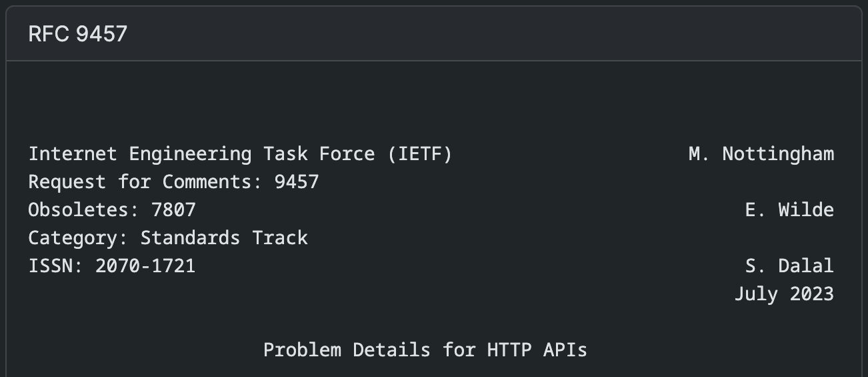Select author name M. Nottingham
Image resolution: width=868 pixels, height=377 pixels.
[761, 154]
